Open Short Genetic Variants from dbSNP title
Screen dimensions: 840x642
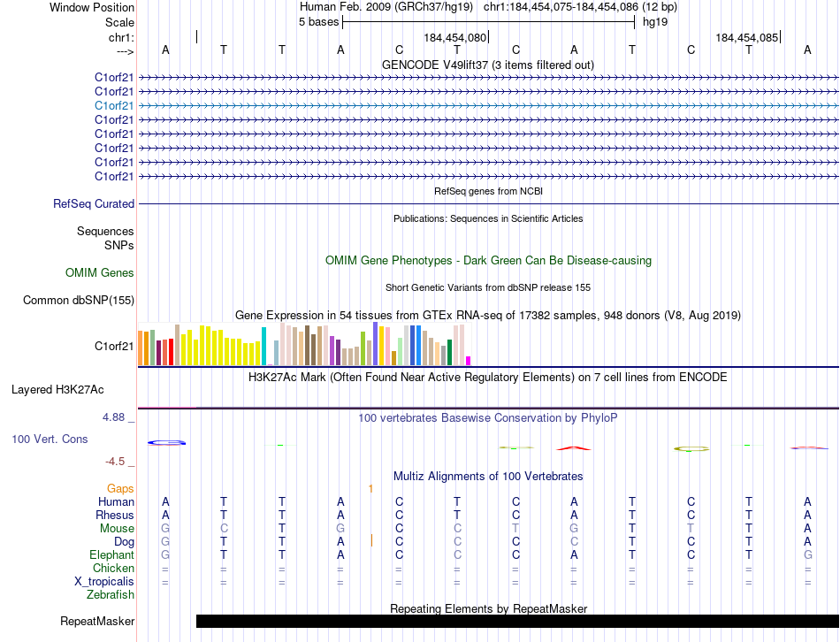pyautogui.click(x=488, y=287)
